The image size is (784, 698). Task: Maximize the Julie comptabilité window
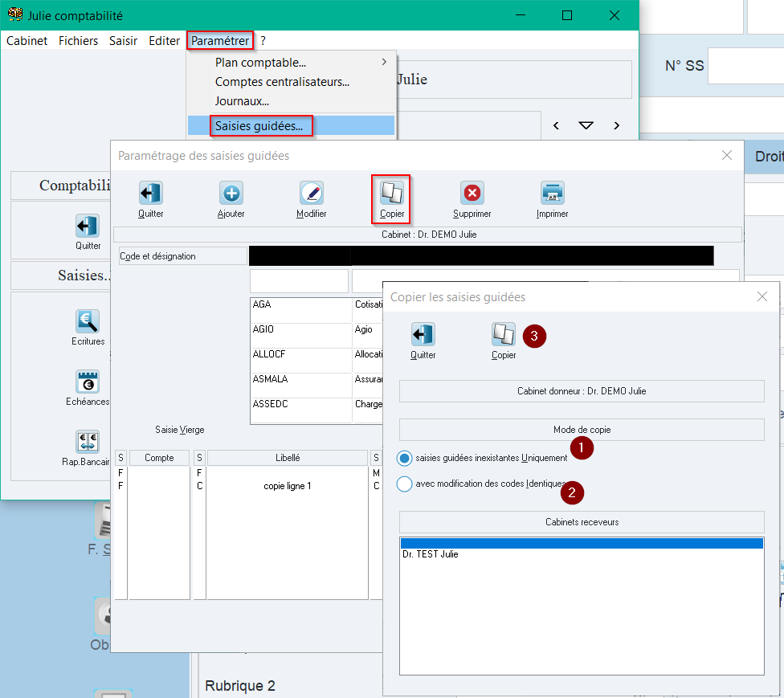click(567, 15)
